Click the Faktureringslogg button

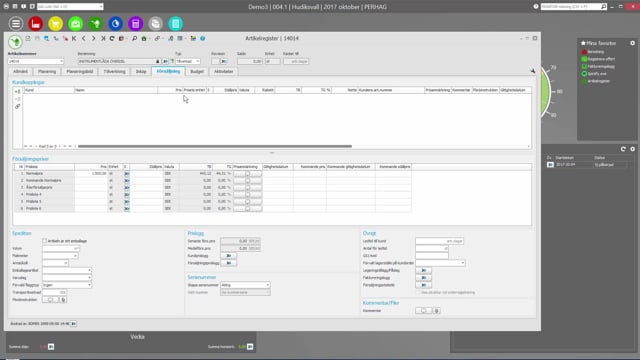point(424,278)
